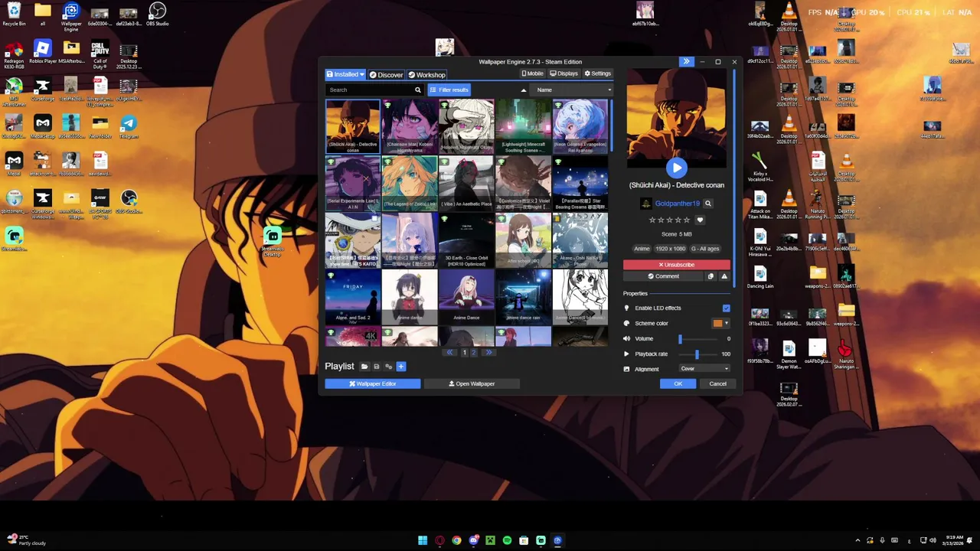Toggle Enable LED effects checkbox
The height and width of the screenshot is (551, 980).
(x=726, y=308)
